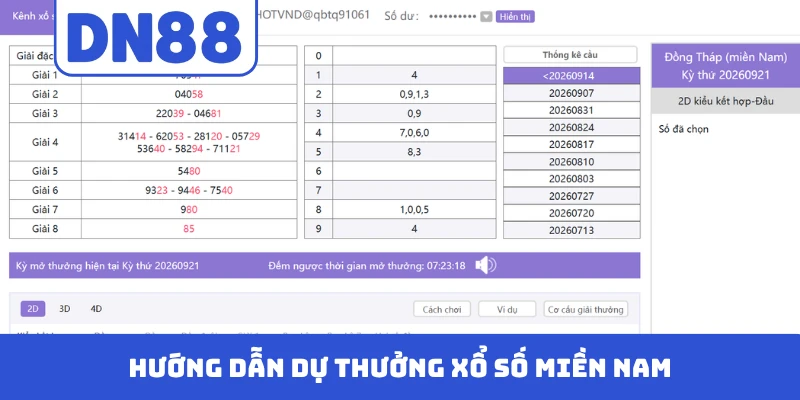Image resolution: width=800 pixels, height=400 pixels.
Task: Select draw period 20260817
Action: tap(571, 144)
